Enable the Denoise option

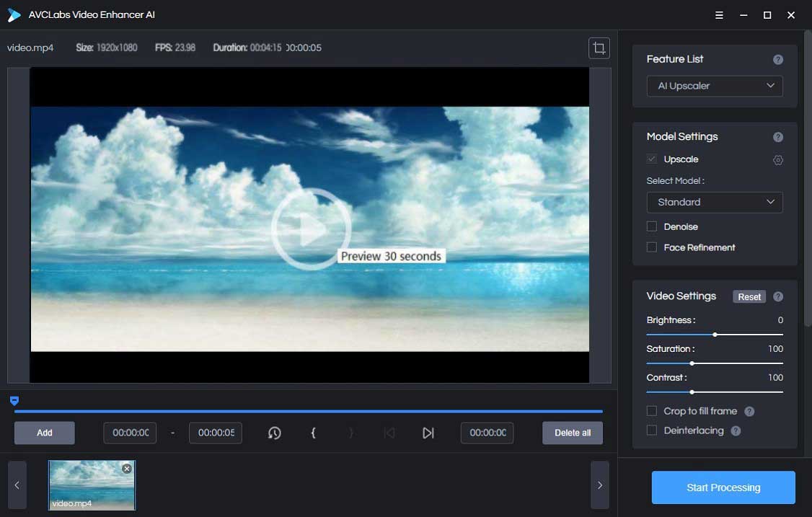tap(651, 226)
